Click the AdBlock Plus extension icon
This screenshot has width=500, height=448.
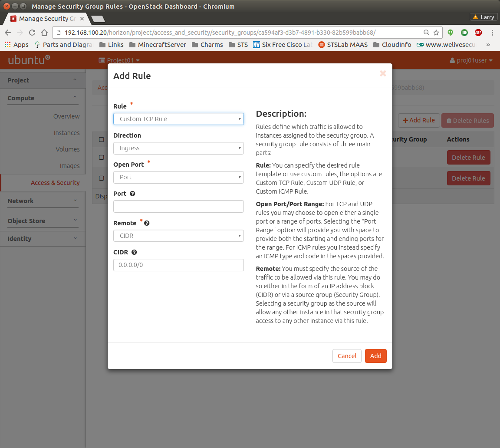tap(478, 33)
